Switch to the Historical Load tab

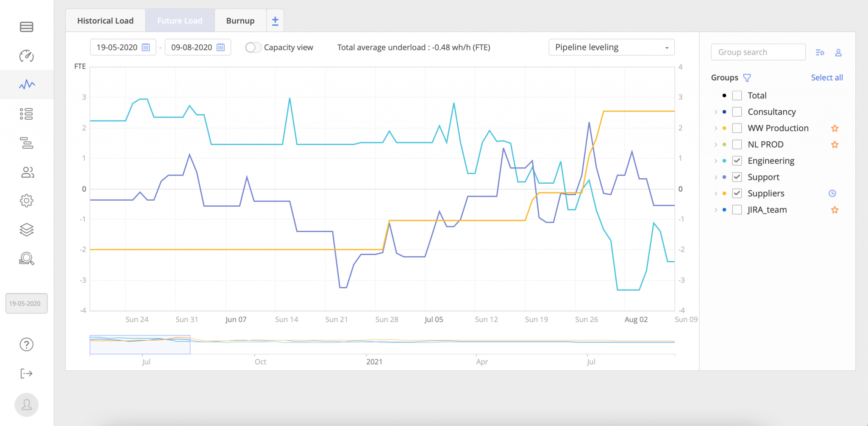pyautogui.click(x=105, y=21)
